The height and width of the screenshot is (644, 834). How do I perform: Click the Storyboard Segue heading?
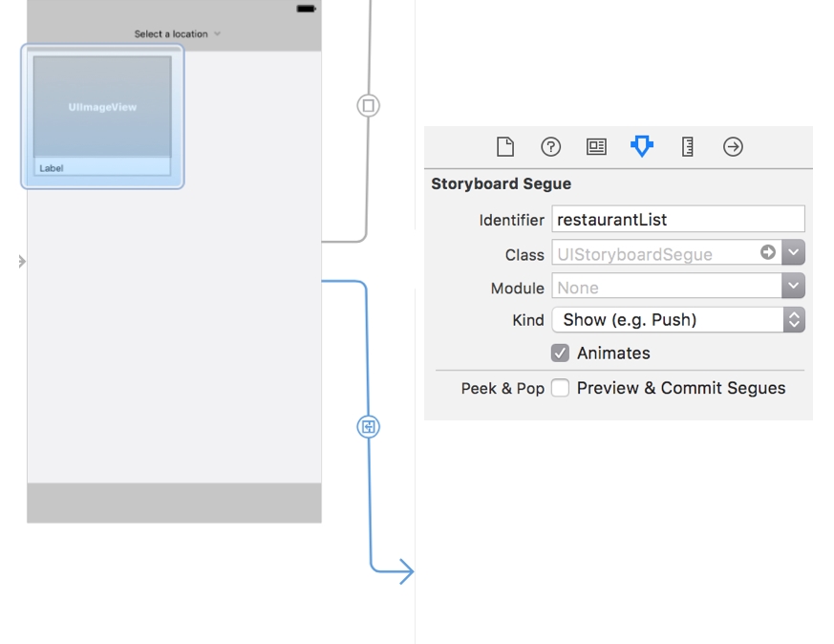[501, 184]
